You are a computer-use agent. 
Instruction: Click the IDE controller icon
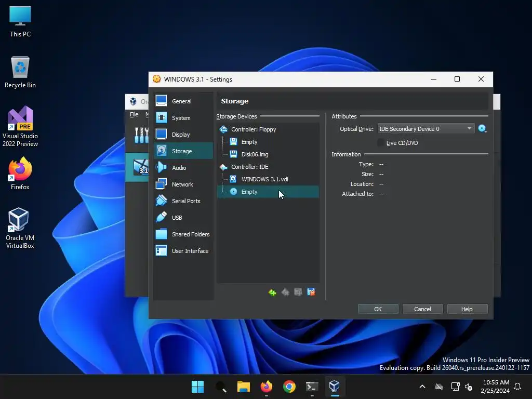click(x=223, y=167)
